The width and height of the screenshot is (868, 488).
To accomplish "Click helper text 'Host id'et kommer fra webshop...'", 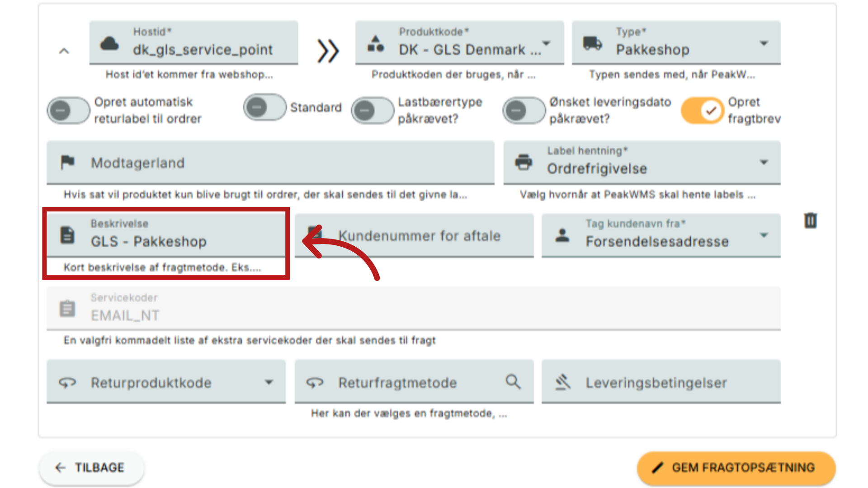I will (x=189, y=75).
